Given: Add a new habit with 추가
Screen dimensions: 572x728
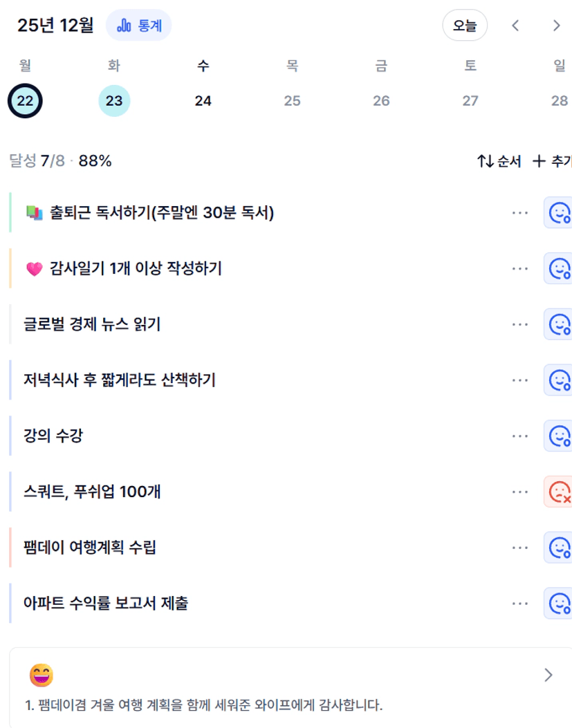Looking at the screenshot, I should [552, 162].
